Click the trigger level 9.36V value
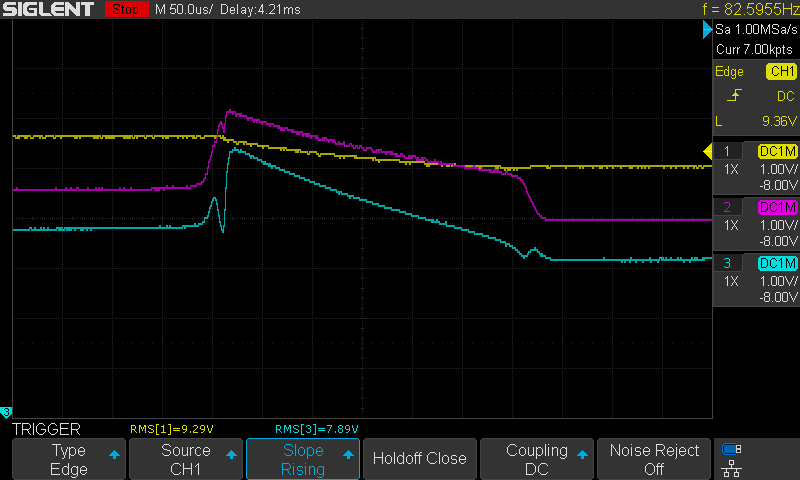 pyautogui.click(x=779, y=121)
